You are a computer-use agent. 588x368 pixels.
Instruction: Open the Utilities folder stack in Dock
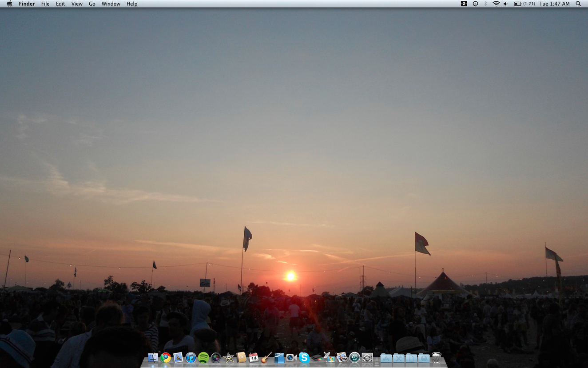pos(398,358)
